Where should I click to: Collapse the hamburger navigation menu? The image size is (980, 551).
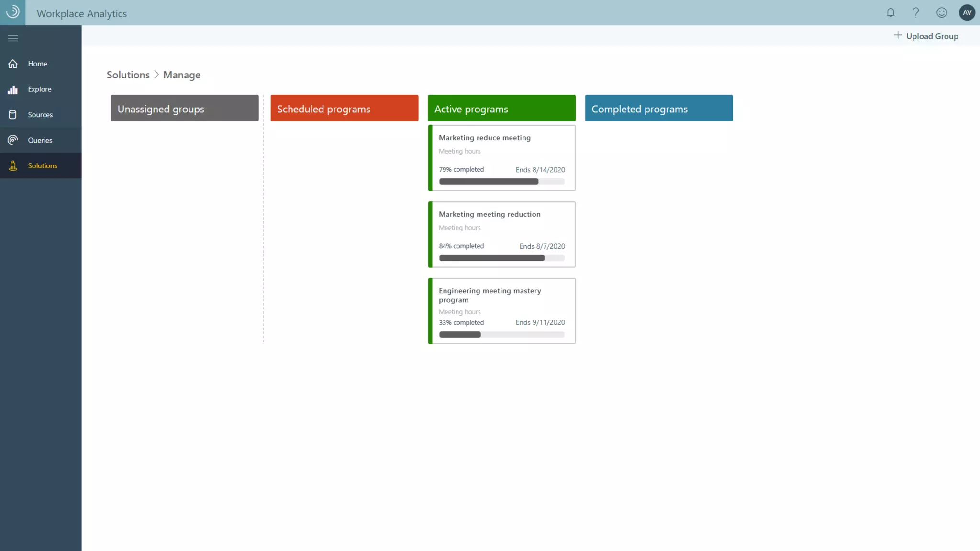13,38
